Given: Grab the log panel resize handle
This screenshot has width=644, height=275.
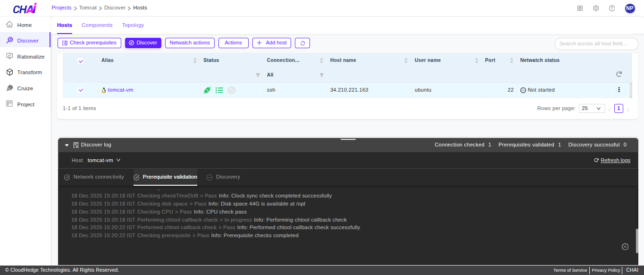Looking at the screenshot, I should click(x=348, y=139).
